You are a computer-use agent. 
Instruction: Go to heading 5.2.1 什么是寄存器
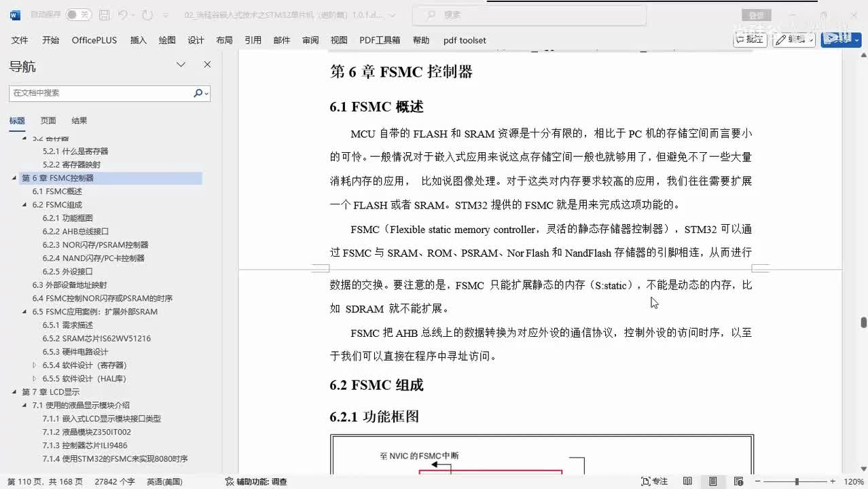click(75, 151)
